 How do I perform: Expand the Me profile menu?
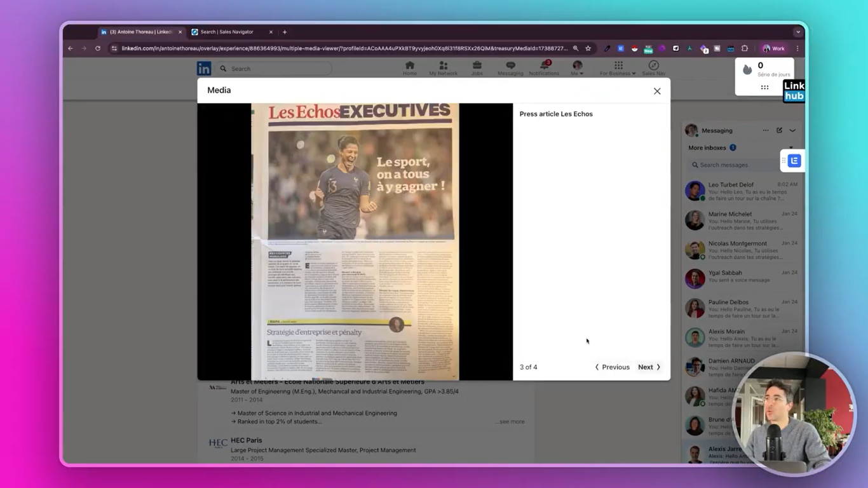point(577,69)
